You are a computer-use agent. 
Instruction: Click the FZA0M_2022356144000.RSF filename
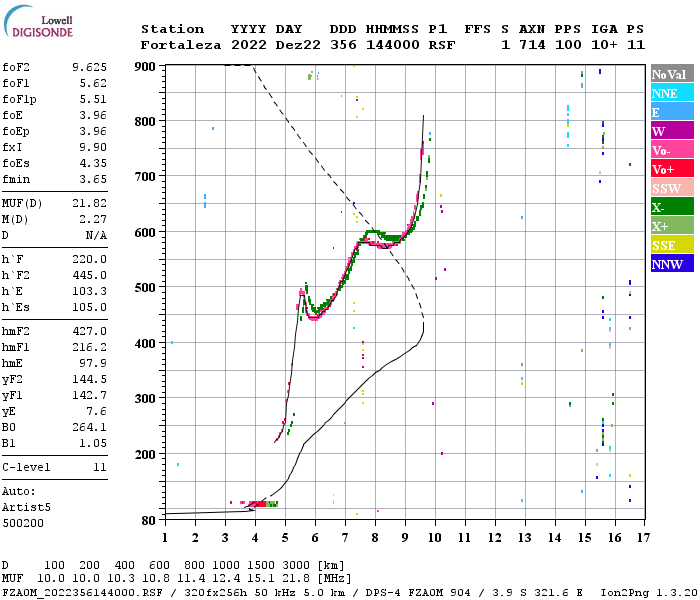coord(82,593)
